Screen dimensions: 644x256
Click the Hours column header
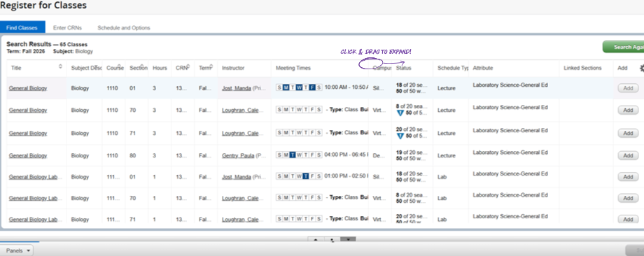(x=160, y=68)
